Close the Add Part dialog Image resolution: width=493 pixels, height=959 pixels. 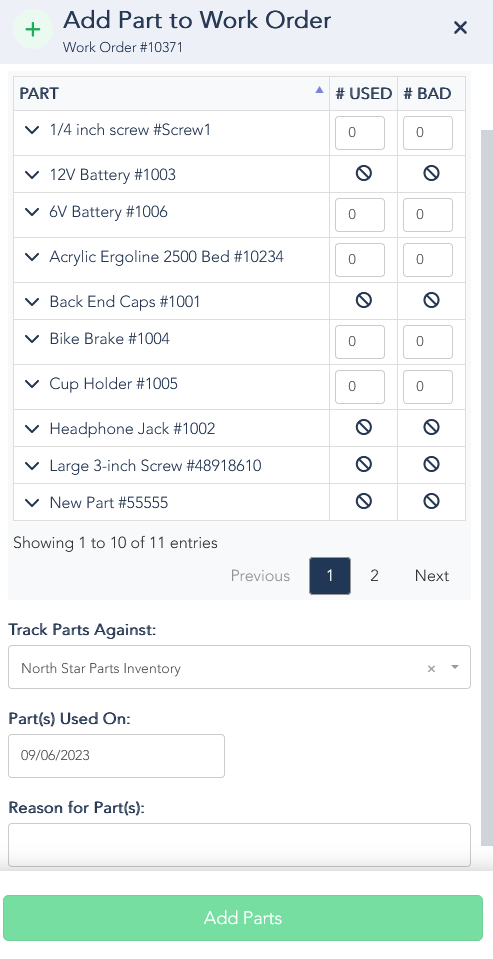460,28
